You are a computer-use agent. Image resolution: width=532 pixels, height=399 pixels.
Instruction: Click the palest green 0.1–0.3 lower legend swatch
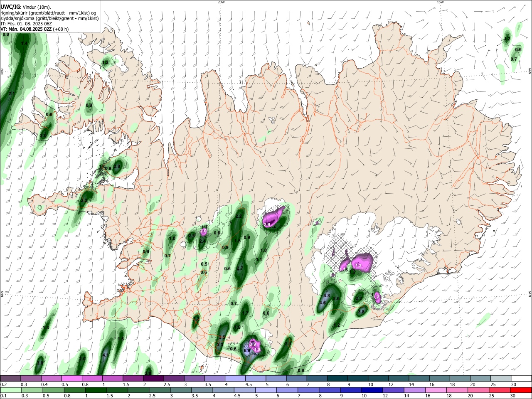pyautogui.click(x=11, y=390)
